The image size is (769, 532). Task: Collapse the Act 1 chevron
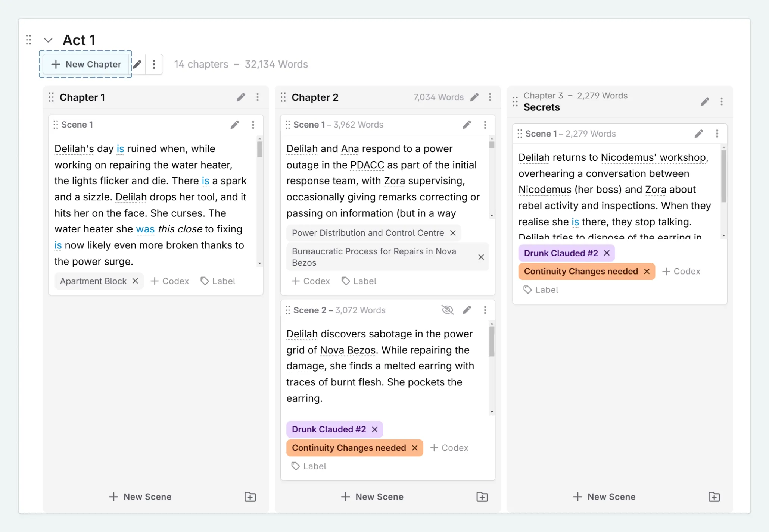coord(48,40)
